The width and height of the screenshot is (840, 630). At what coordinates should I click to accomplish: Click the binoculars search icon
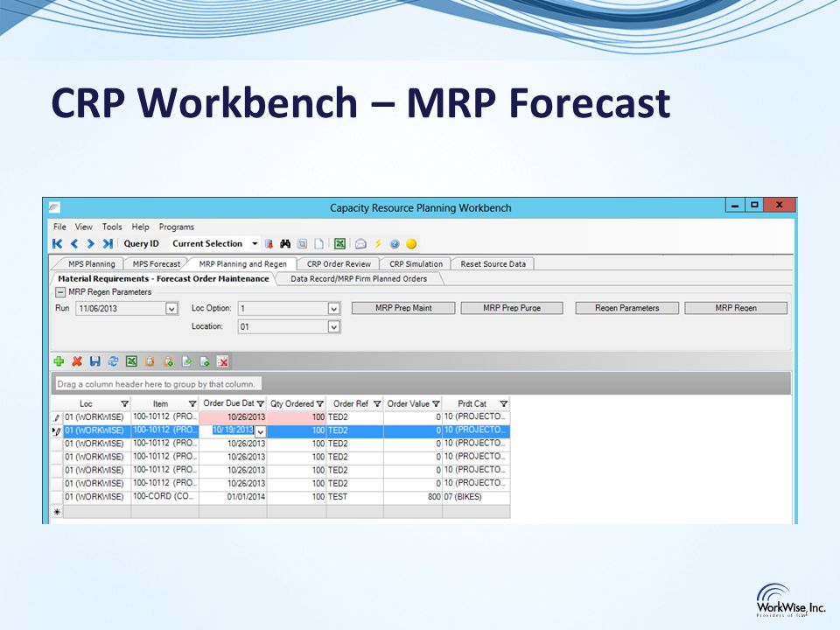(x=285, y=244)
